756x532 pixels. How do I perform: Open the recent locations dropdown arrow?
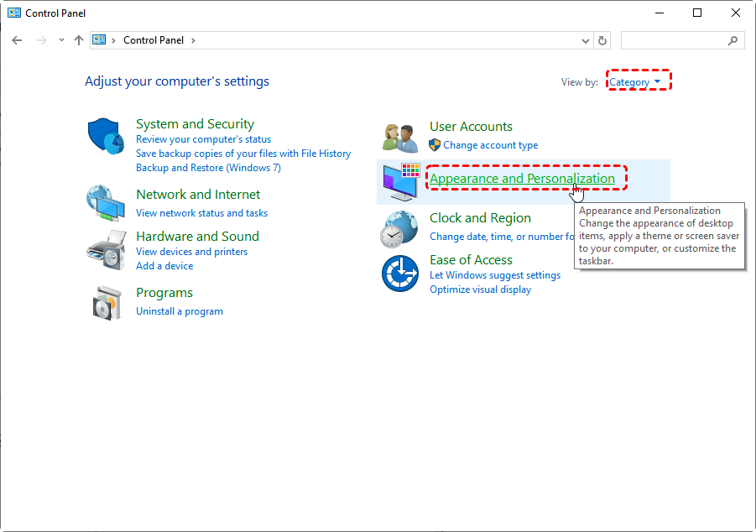[61, 40]
